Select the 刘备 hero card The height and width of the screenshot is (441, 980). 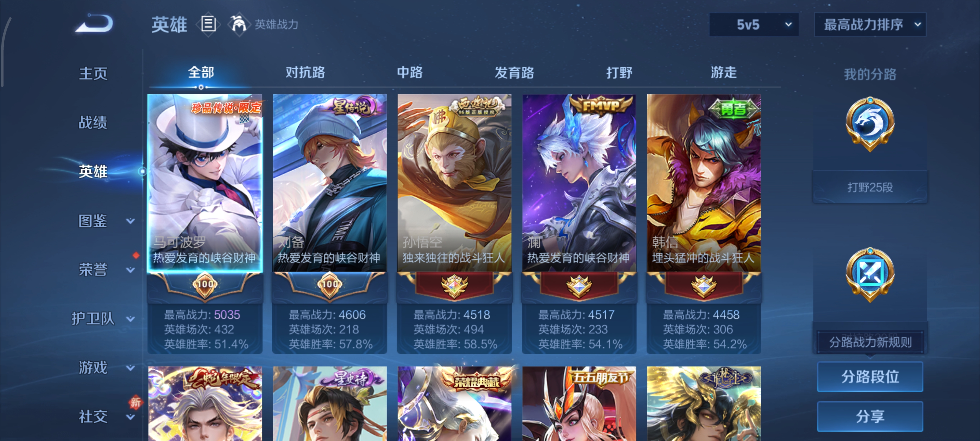(330, 224)
